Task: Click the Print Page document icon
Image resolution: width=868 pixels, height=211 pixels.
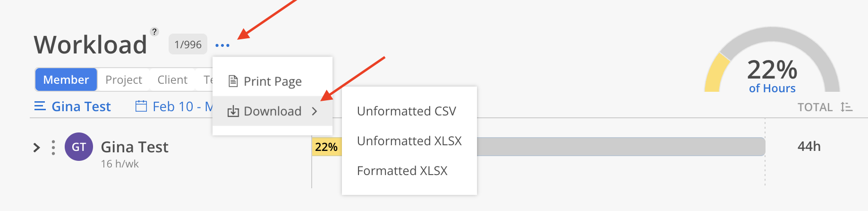Action: (233, 81)
